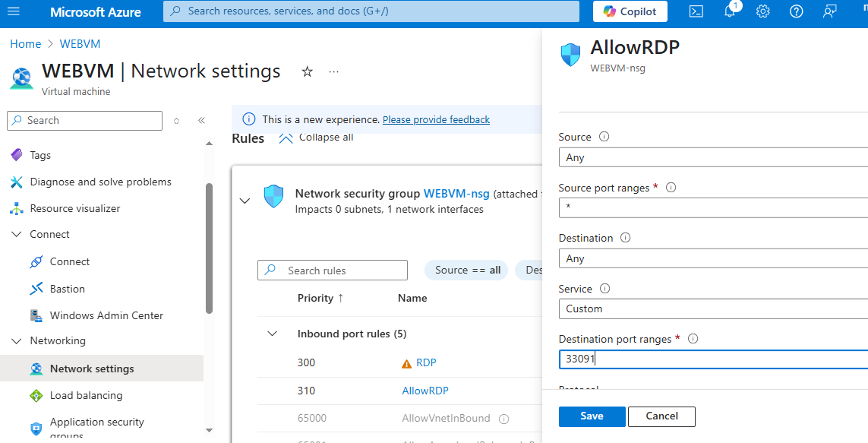Open the more options ellipsis next to the title
The height and width of the screenshot is (443, 868).
point(333,71)
